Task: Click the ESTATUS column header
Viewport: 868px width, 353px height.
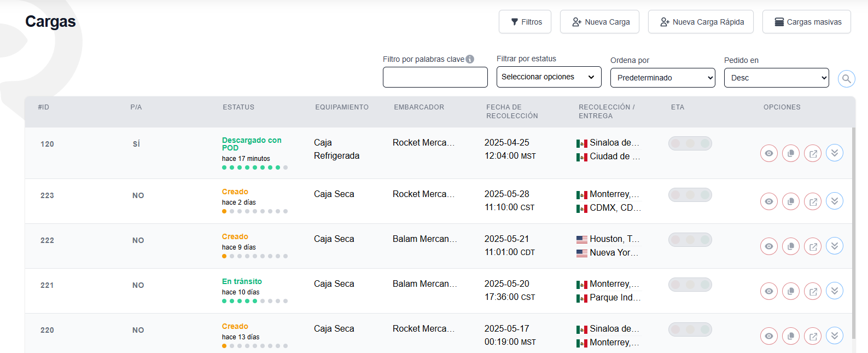Action: point(238,107)
